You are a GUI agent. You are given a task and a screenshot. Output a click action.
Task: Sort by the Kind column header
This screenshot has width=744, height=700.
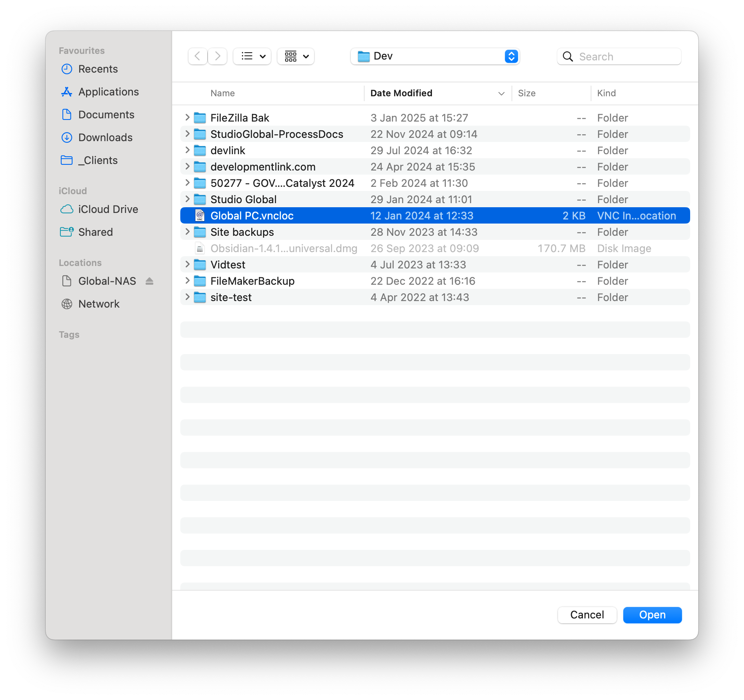(607, 93)
